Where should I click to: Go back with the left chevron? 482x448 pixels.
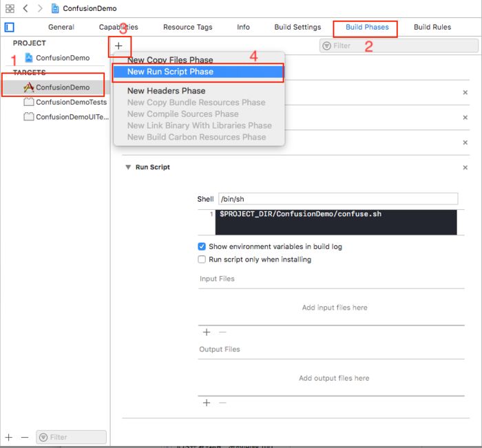(x=25, y=8)
